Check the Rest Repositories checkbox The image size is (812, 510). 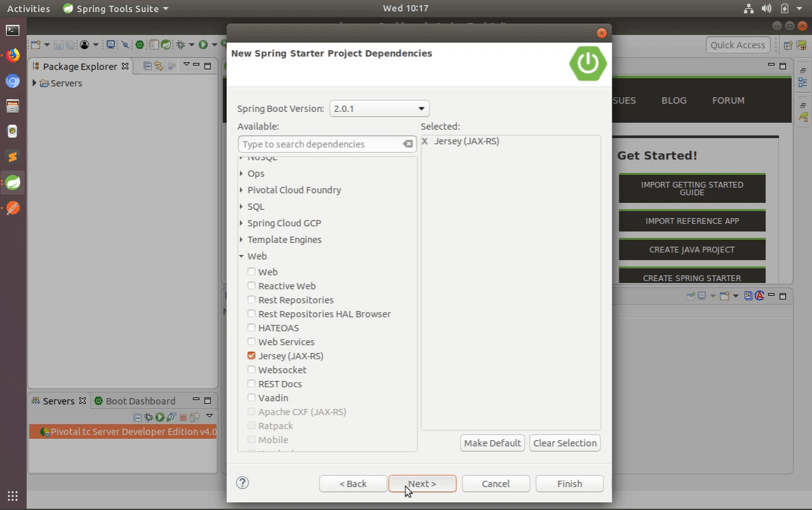pos(252,300)
